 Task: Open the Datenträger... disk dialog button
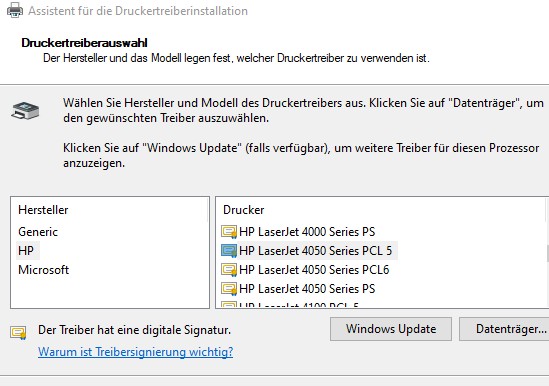[504, 329]
